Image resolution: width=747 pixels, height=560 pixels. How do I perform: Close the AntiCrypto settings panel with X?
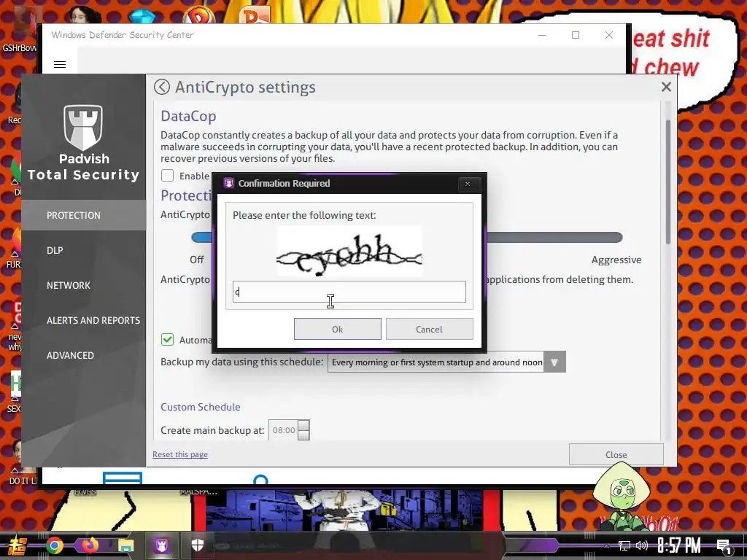click(666, 87)
